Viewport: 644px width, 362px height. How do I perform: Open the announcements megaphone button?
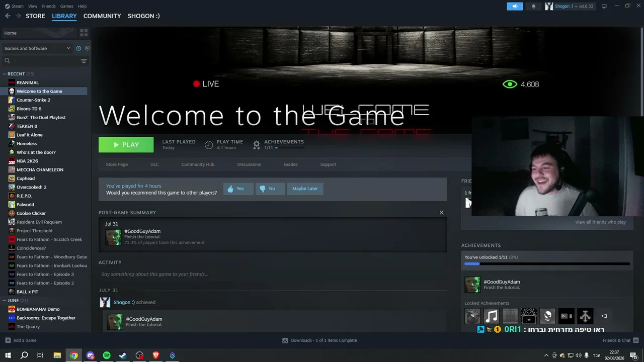pos(515,6)
